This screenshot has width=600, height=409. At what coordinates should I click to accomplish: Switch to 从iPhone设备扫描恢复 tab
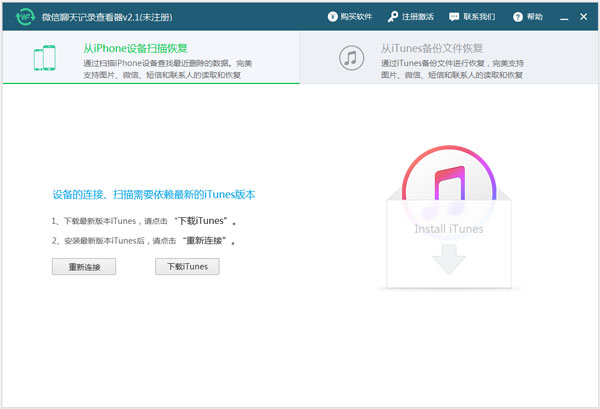click(151, 57)
